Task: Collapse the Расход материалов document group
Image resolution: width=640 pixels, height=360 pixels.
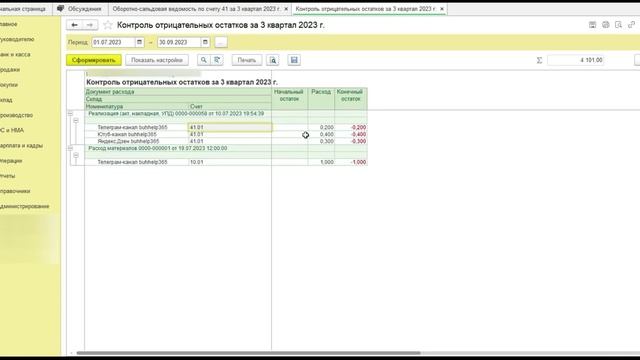Action: [70, 148]
